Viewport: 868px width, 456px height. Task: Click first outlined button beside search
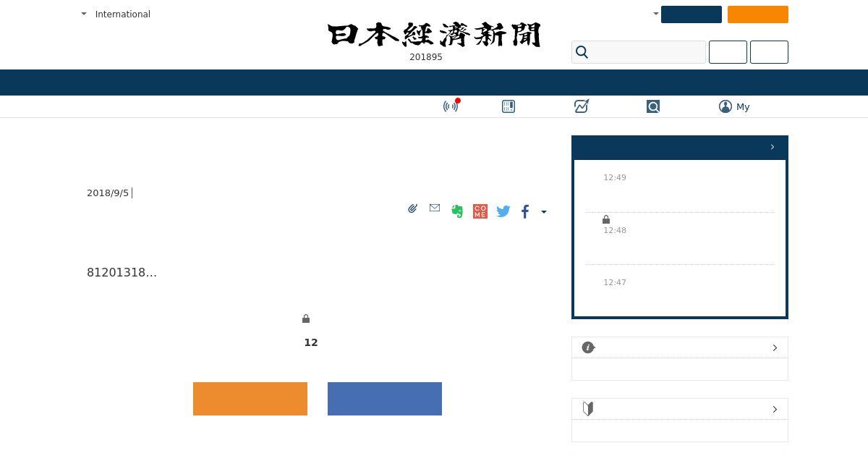(728, 52)
